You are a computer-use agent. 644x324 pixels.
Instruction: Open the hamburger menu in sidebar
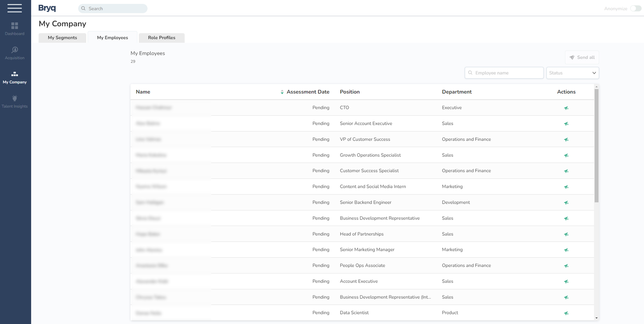(x=14, y=8)
